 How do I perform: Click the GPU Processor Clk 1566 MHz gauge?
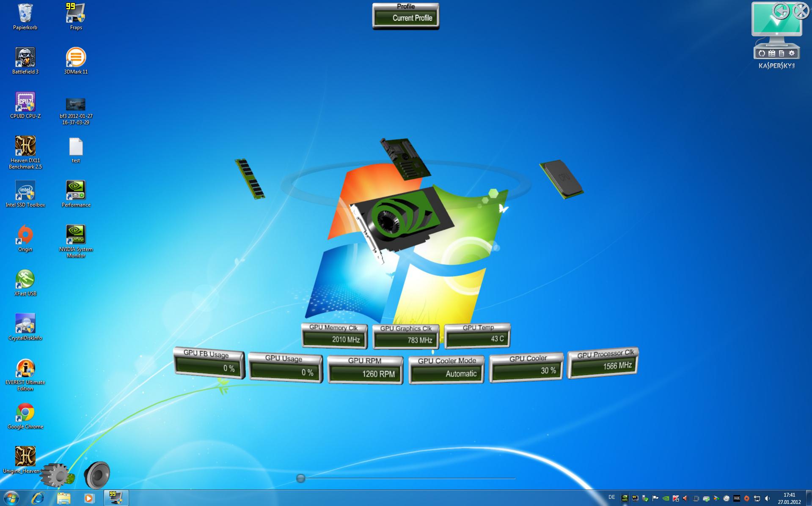[603, 364]
